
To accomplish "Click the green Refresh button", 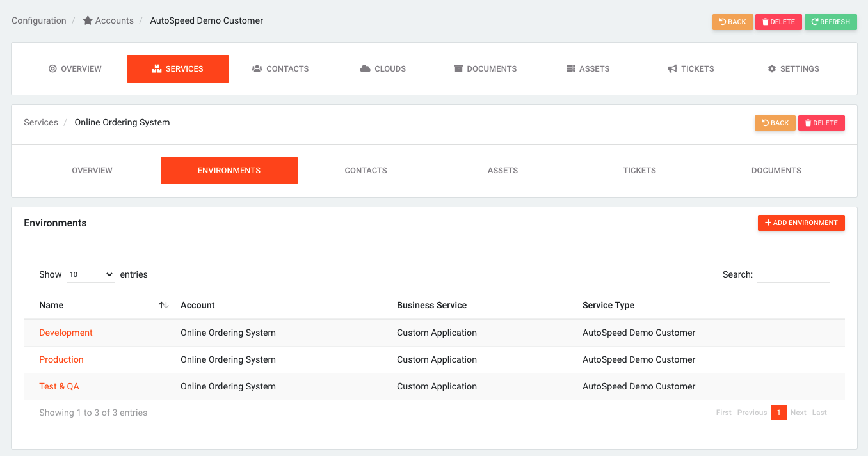I will (x=831, y=22).
